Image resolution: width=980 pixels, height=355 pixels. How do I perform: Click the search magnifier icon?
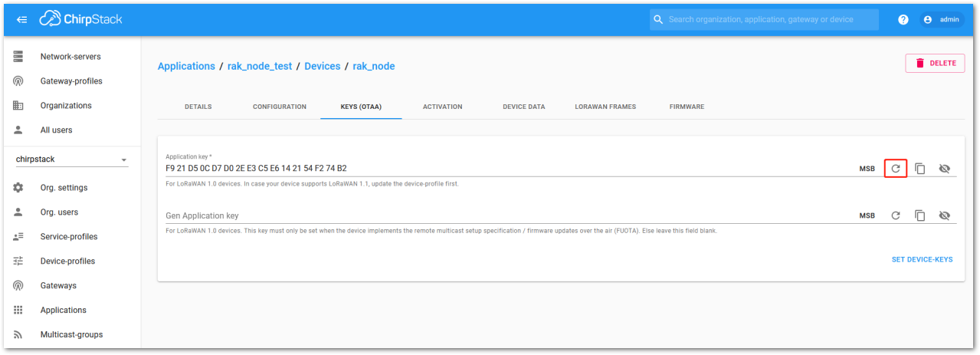click(x=658, y=19)
